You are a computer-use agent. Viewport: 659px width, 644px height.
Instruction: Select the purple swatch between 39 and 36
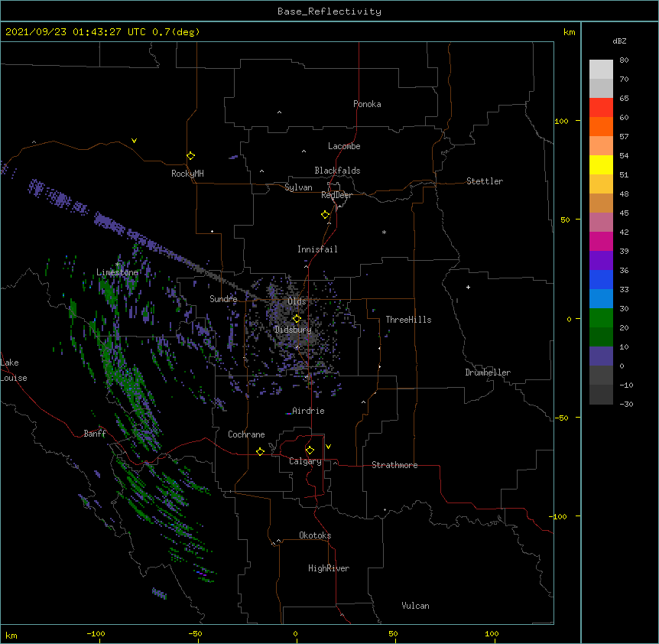tap(601, 261)
